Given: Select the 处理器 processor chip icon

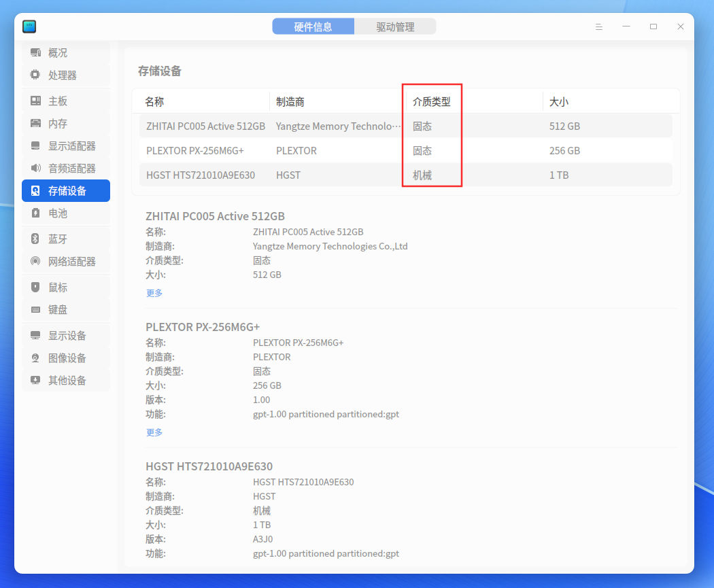Looking at the screenshot, I should pos(35,75).
